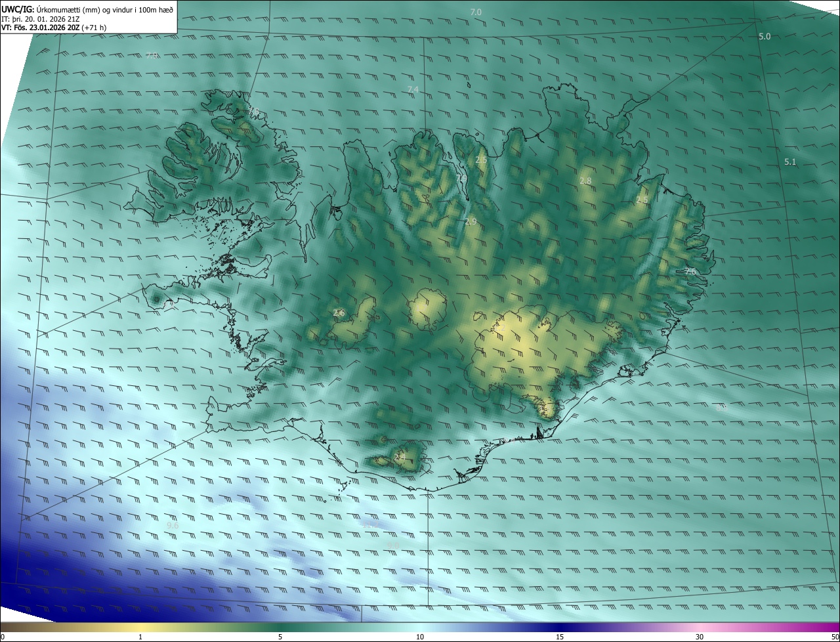Click the 'IT: þri. 20. 01. 2026 21Z' line

click(41, 19)
